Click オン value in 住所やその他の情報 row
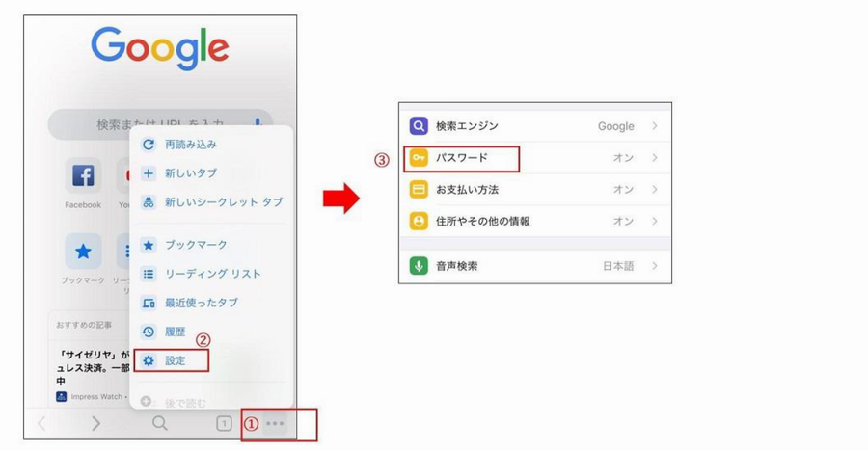 [x=623, y=221]
